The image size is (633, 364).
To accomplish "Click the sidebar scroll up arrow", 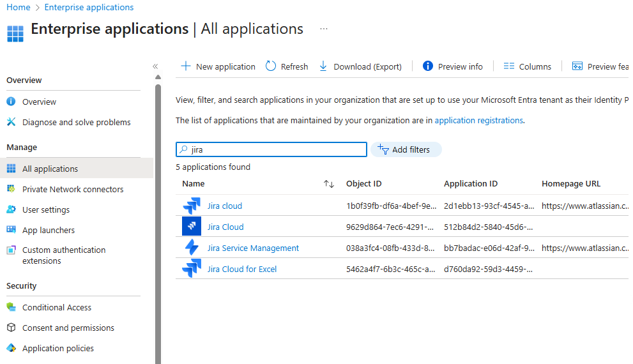I will coord(158,77).
